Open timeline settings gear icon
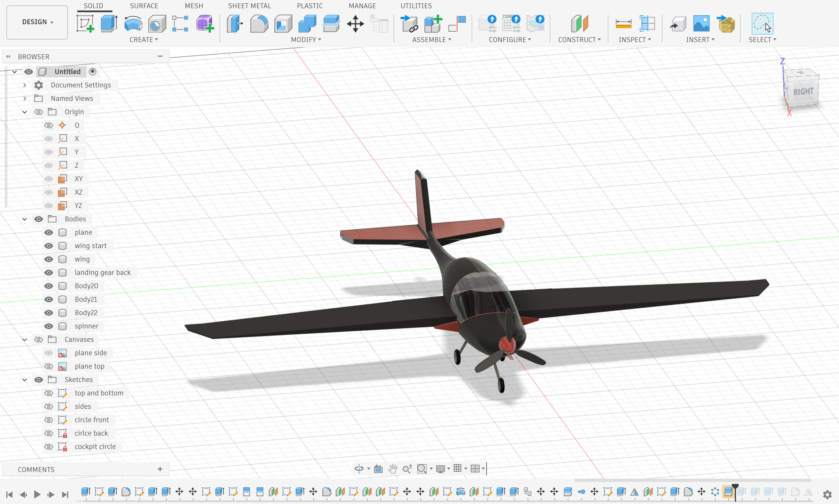This screenshot has width=839, height=504. 827,494
